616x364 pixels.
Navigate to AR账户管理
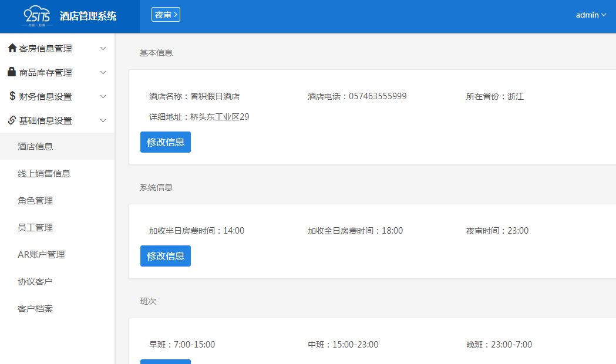(x=58, y=255)
